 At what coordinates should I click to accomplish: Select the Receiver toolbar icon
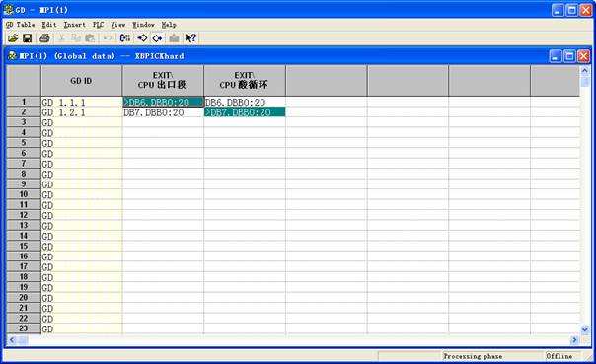157,38
